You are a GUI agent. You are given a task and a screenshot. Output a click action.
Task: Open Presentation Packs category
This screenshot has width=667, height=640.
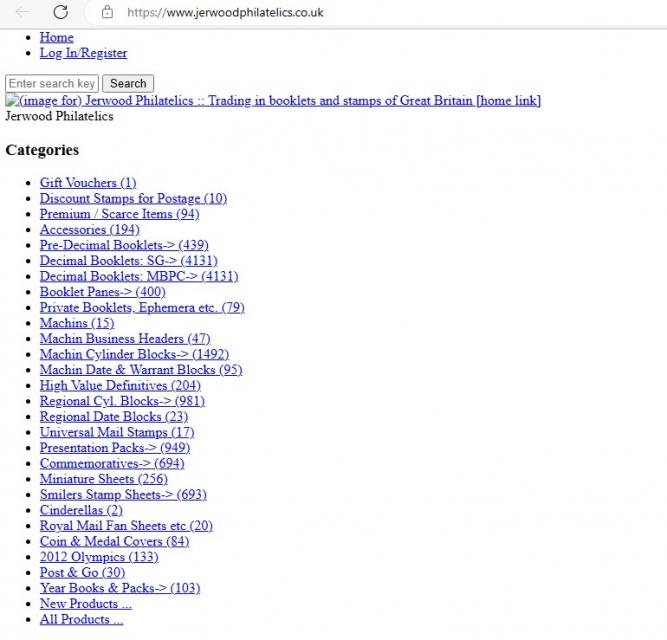(115, 448)
